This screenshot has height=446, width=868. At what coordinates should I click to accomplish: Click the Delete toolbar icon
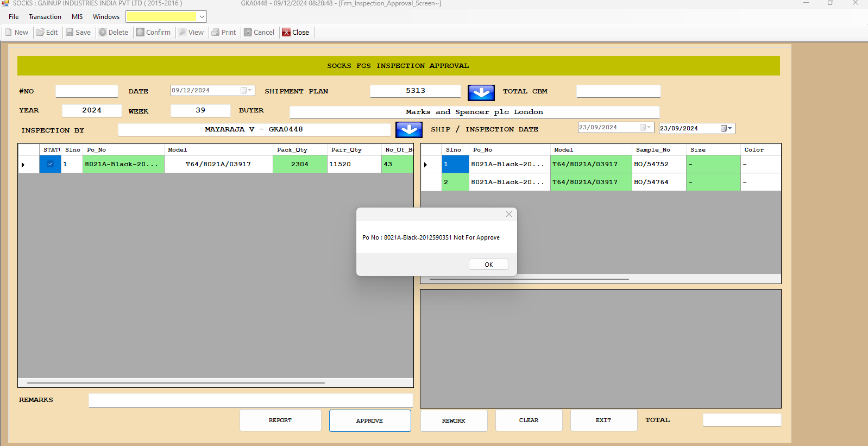click(x=103, y=33)
